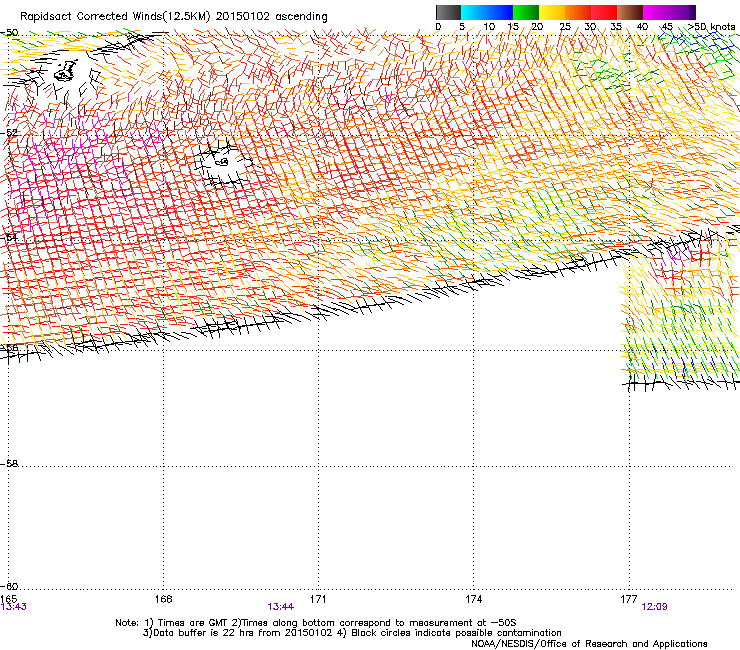Click the purple '12:09' time label
Viewport: 740px width, 650px height.
pos(654,607)
